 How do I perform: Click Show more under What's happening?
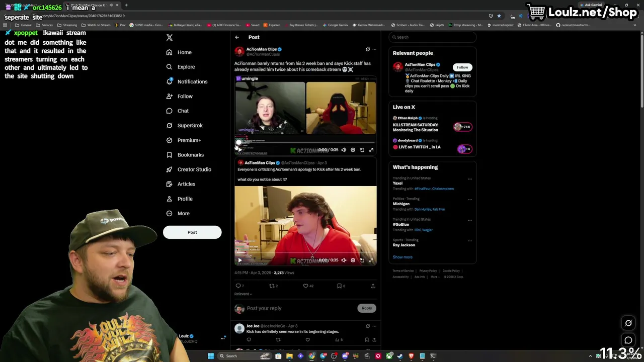point(403,257)
